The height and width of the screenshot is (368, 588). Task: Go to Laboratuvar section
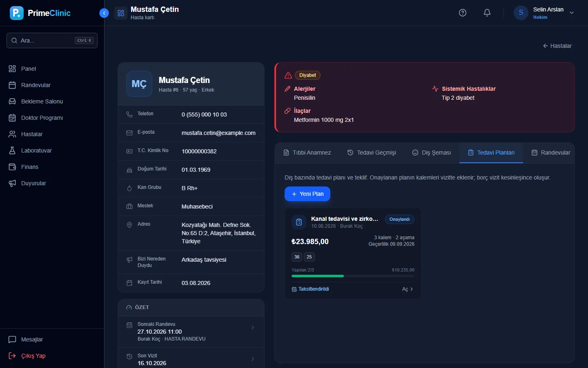(52, 150)
